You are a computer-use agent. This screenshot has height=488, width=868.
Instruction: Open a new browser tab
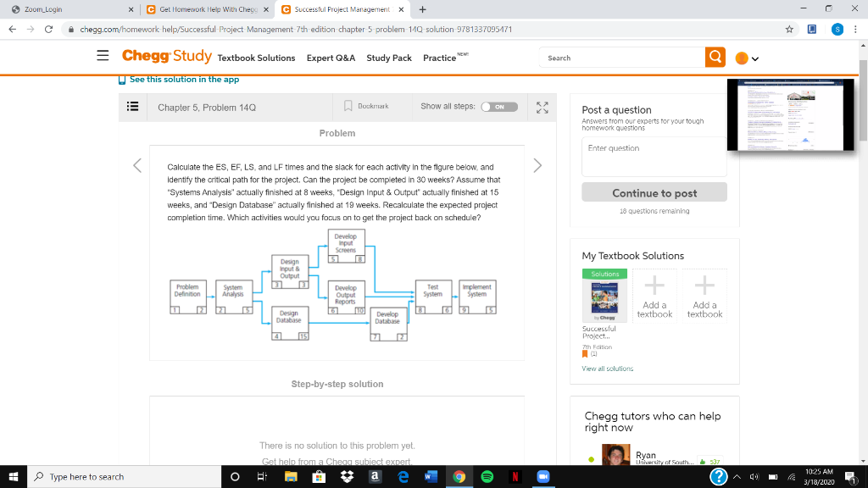coord(422,9)
